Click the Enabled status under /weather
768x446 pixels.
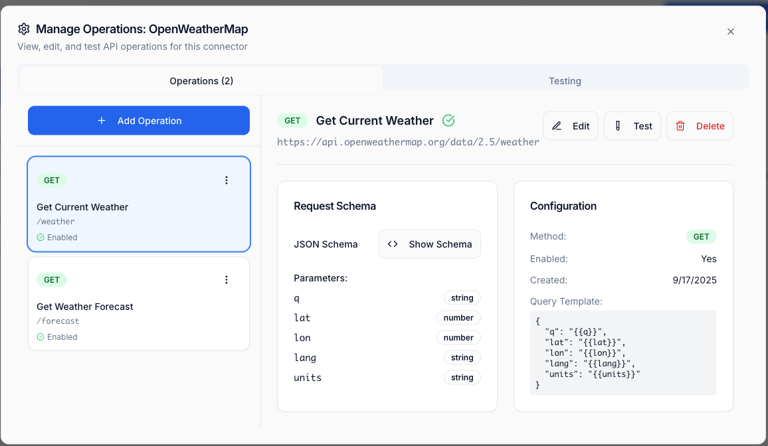(57, 237)
